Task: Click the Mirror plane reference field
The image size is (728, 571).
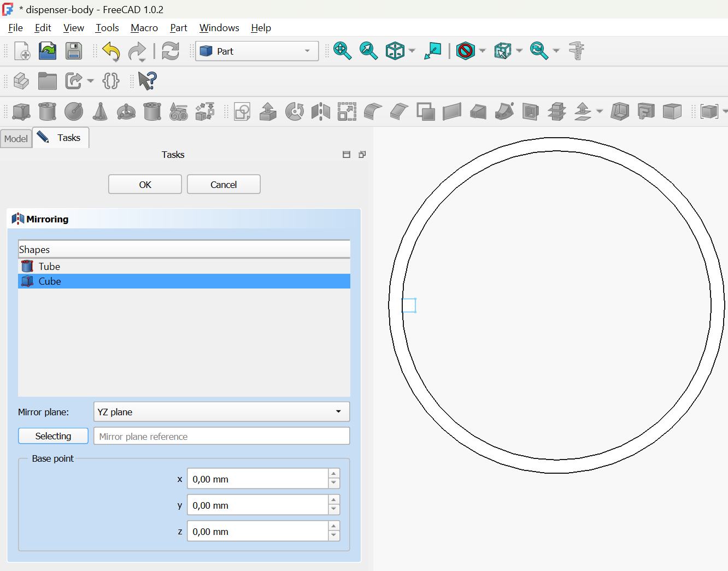Action: pyautogui.click(x=221, y=436)
